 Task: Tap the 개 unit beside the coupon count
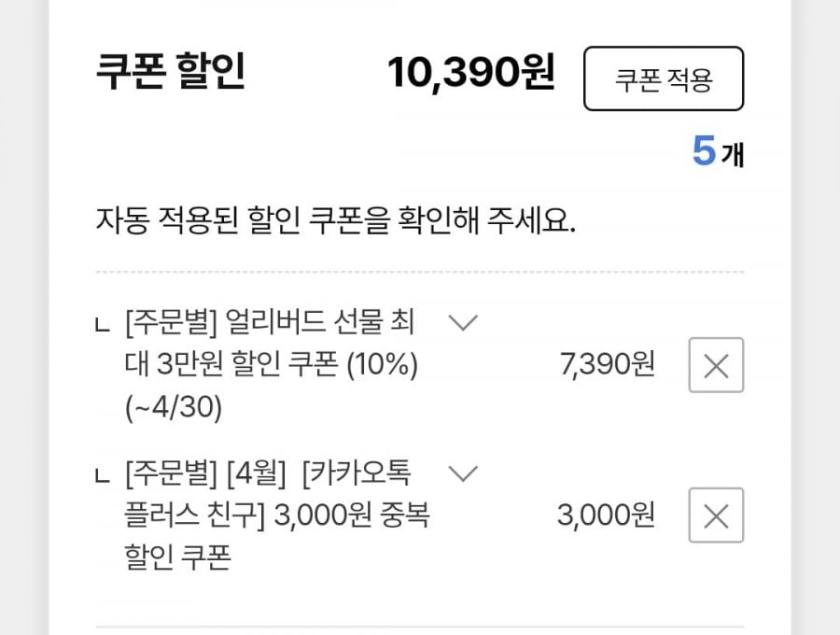coord(733,153)
